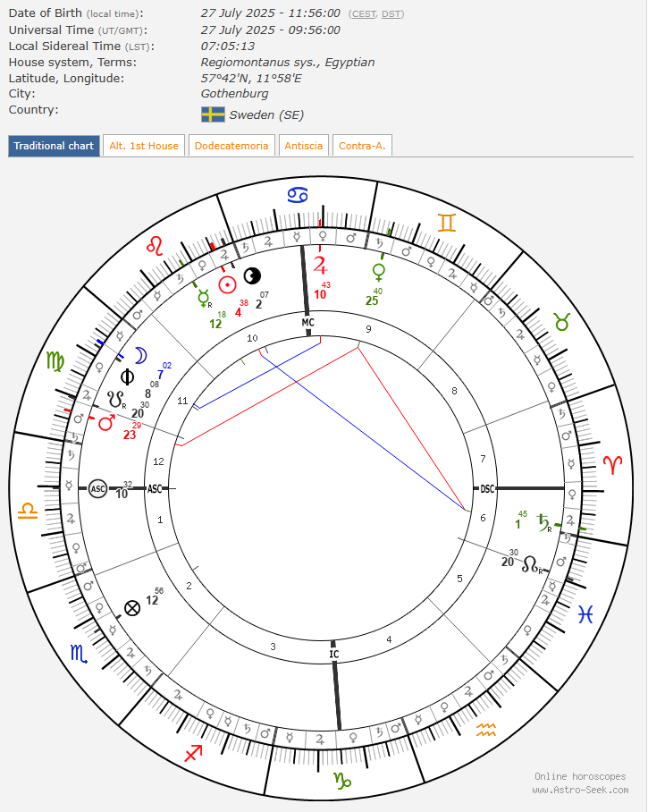Viewport: 648px width, 812px height.
Task: Click house number 7 label
Action: tap(483, 458)
